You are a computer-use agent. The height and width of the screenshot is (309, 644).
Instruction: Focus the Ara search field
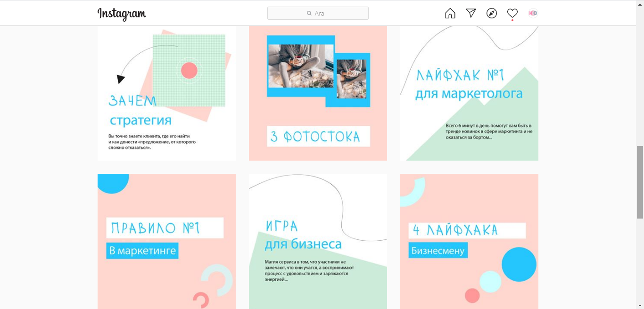(x=318, y=13)
